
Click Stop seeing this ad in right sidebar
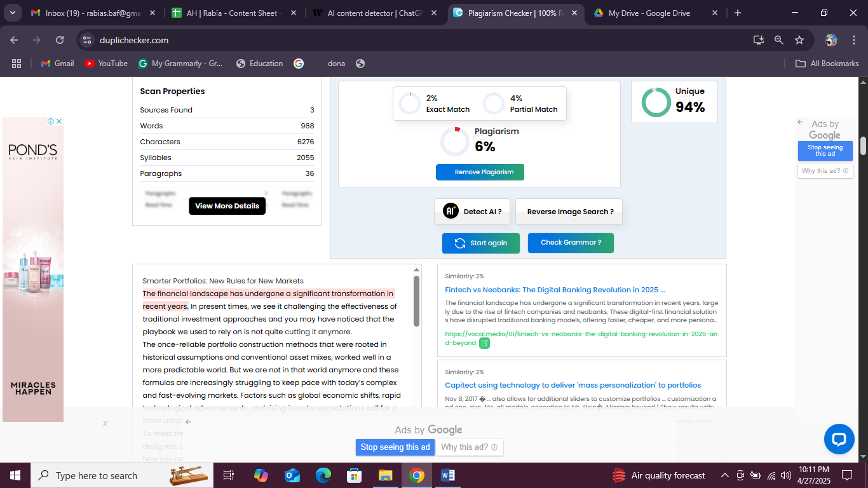coord(825,151)
